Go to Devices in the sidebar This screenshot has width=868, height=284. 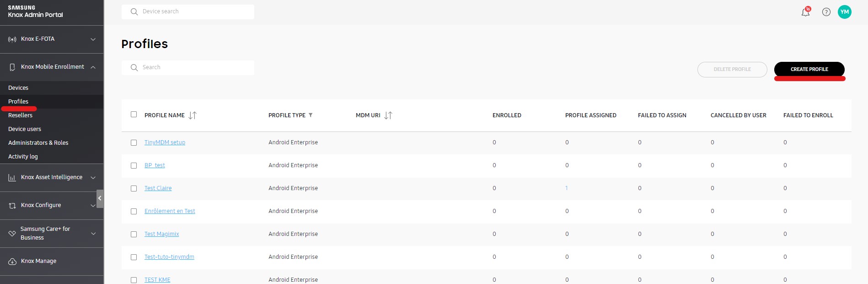pos(18,88)
